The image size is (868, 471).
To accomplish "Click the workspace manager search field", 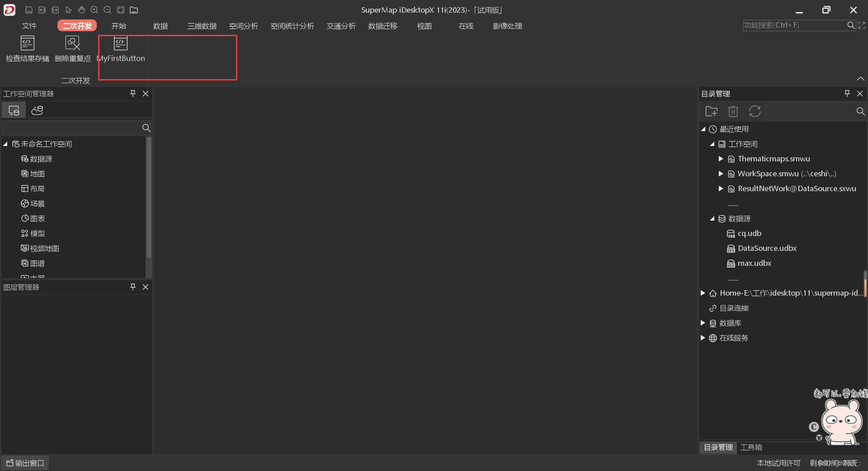I will 72,128.
